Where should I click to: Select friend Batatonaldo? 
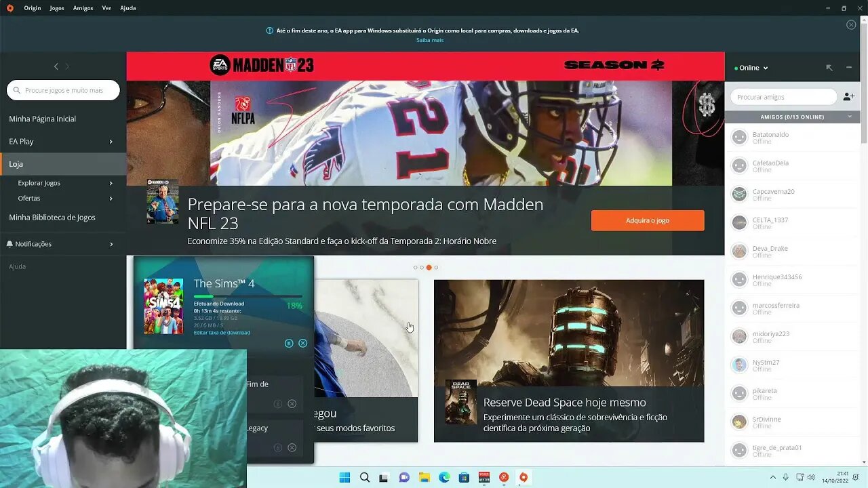pyautogui.click(x=793, y=138)
